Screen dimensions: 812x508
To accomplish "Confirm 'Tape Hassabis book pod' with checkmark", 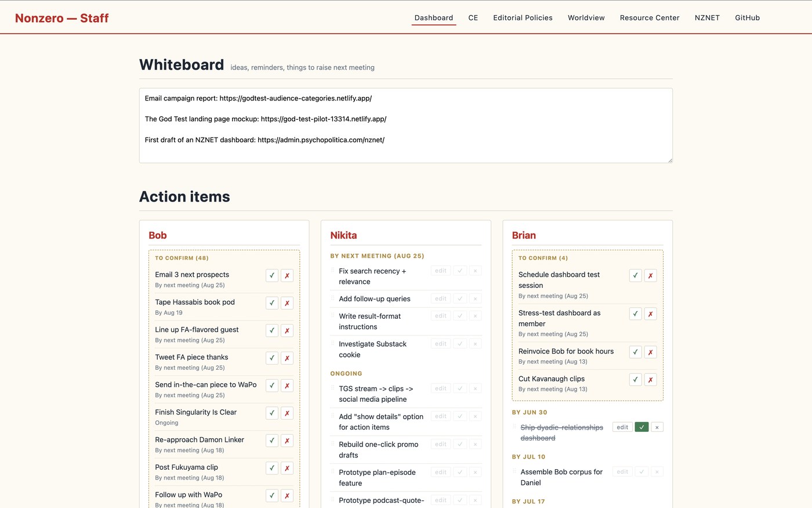I will (x=272, y=303).
